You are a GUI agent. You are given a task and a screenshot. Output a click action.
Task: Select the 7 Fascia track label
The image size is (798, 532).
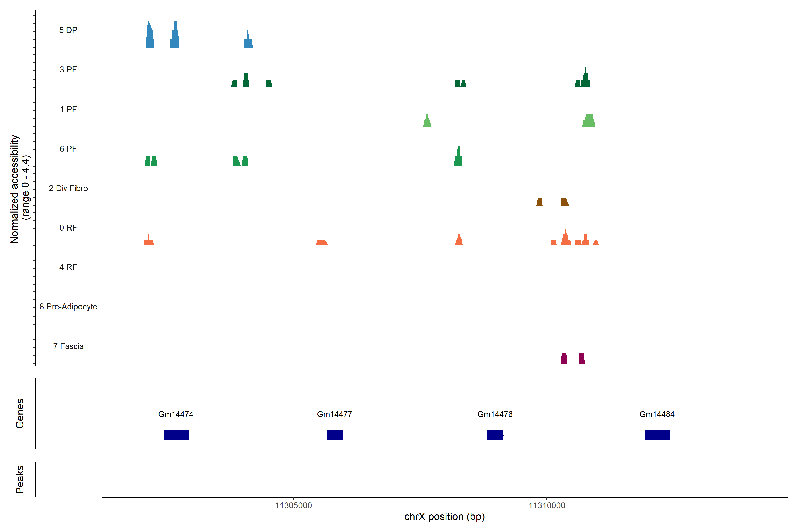pyautogui.click(x=68, y=346)
